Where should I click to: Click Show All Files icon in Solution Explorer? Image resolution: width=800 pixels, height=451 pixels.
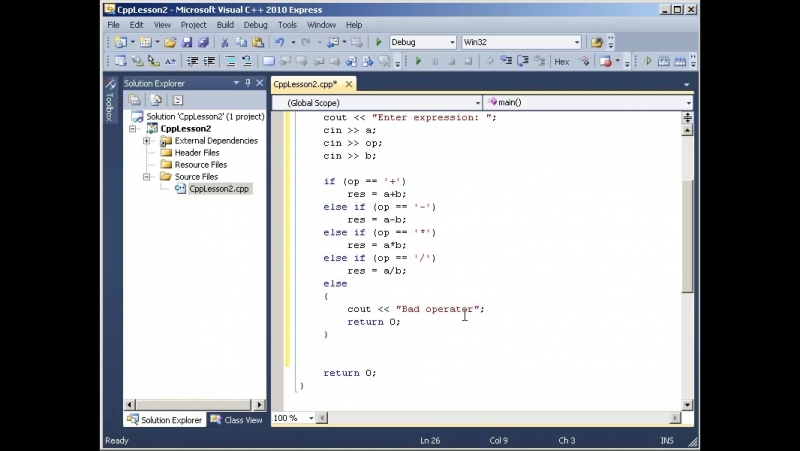[x=156, y=100]
